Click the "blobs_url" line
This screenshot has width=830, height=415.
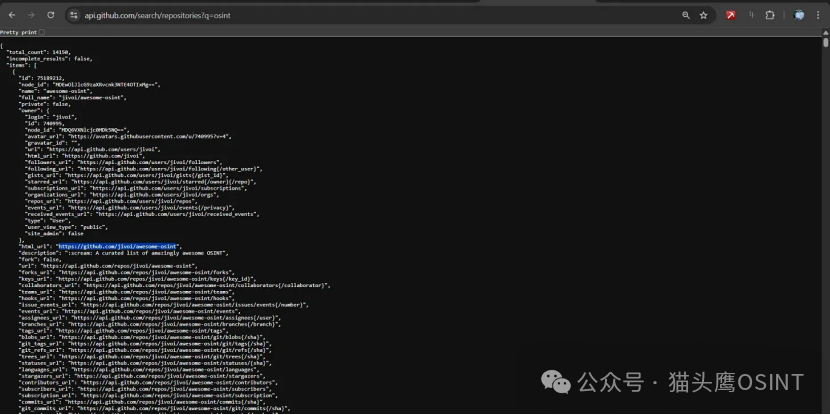point(142,337)
